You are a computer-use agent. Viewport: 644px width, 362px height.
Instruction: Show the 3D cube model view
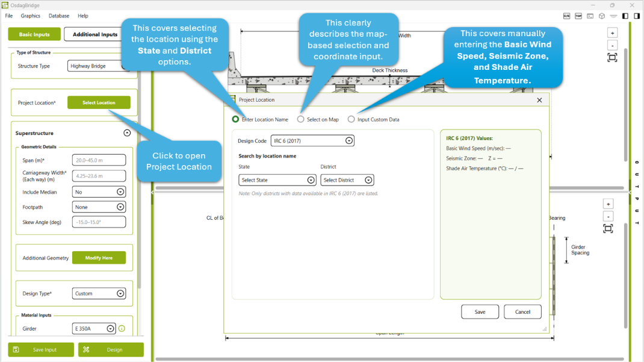pyautogui.click(x=602, y=16)
